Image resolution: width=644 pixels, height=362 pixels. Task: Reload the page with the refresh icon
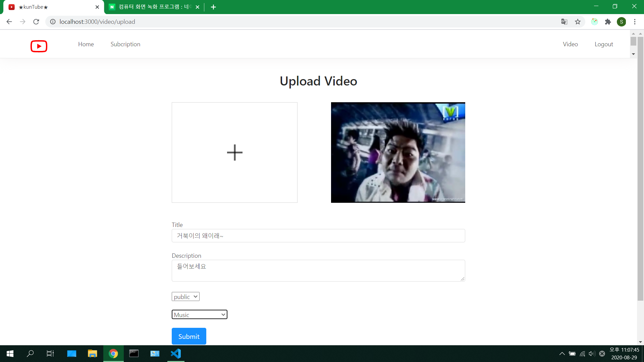click(x=36, y=21)
